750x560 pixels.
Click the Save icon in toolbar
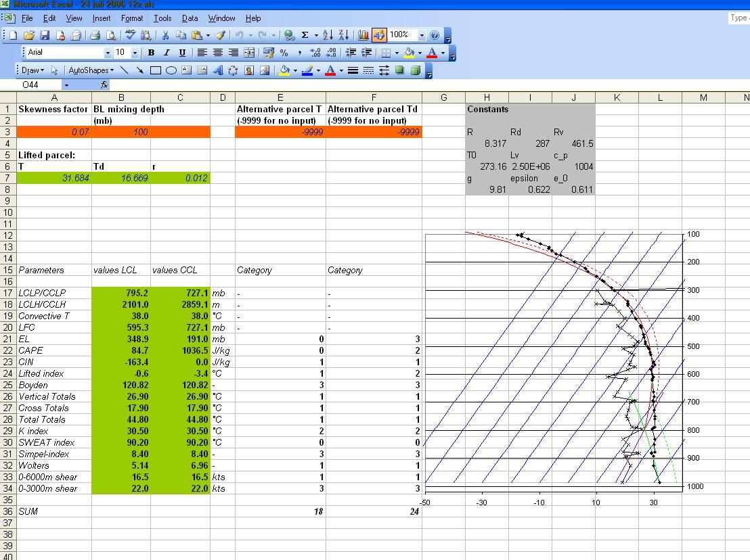[45, 35]
